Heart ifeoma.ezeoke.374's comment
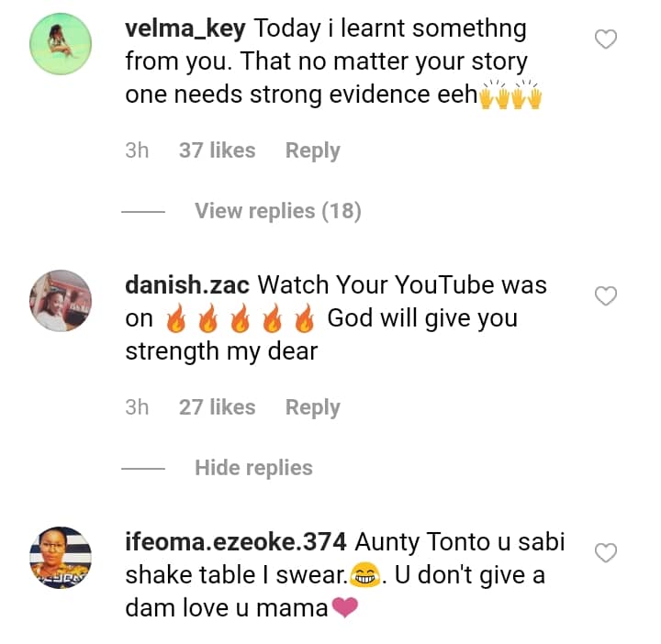The width and height of the screenshot is (661, 644). pyautogui.click(x=606, y=553)
